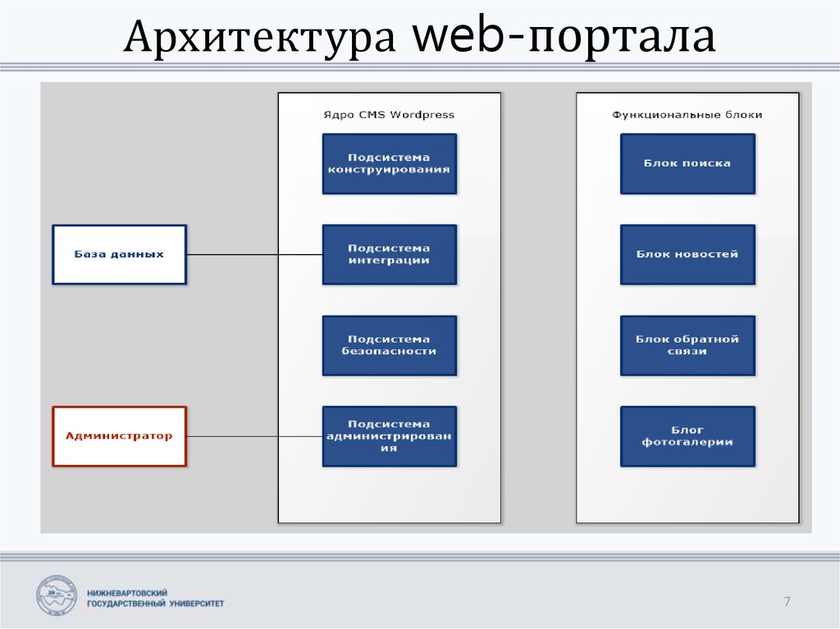Select the "Подсистема безопасности" block

click(390, 345)
